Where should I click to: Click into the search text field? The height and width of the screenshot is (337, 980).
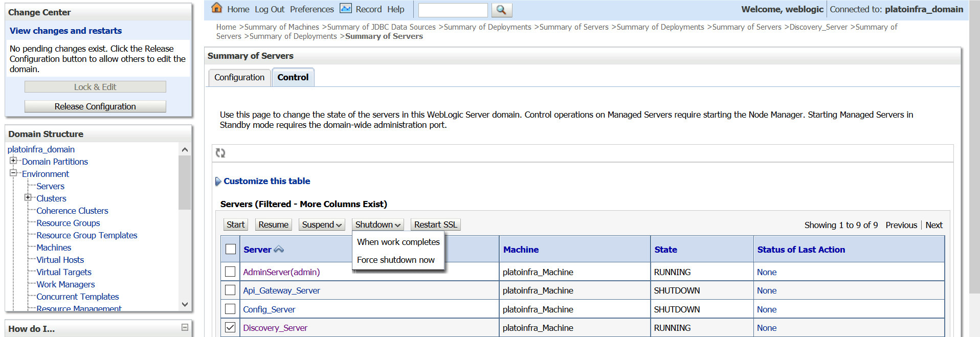pos(453,10)
